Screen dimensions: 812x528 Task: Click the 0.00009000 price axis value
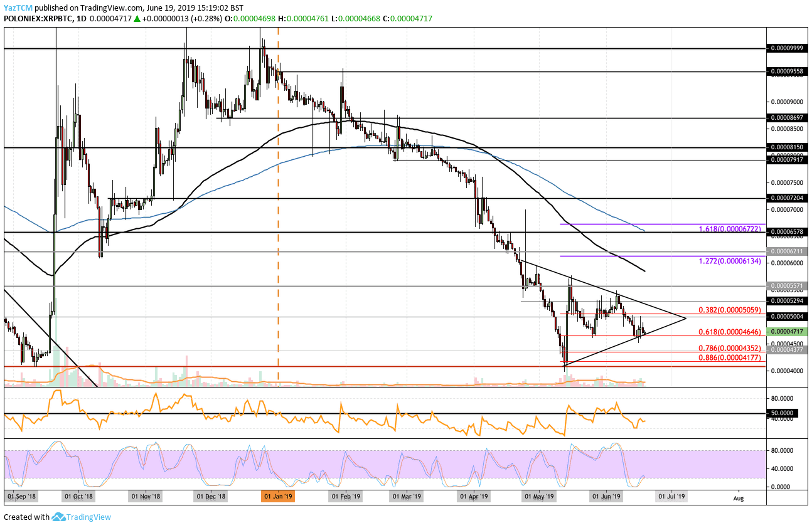(x=788, y=102)
